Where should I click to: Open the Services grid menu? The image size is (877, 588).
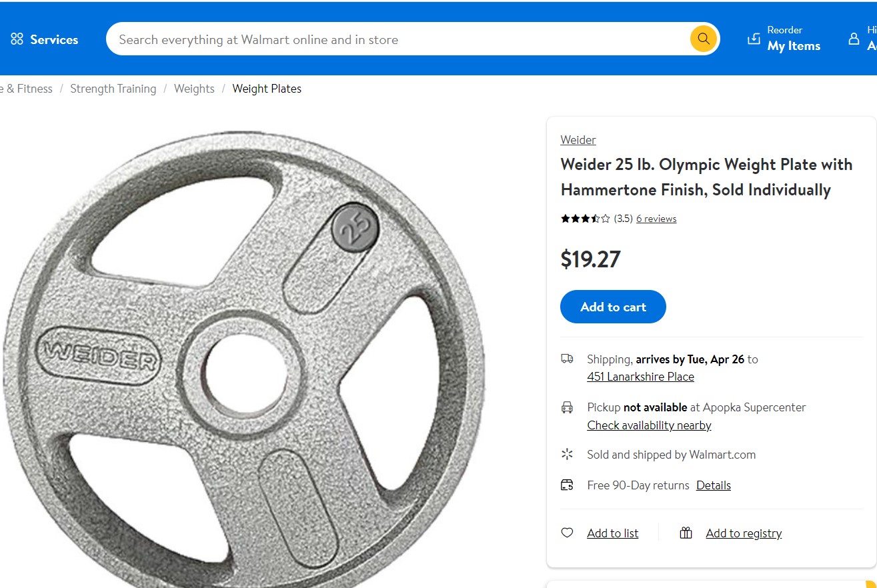[x=17, y=39]
